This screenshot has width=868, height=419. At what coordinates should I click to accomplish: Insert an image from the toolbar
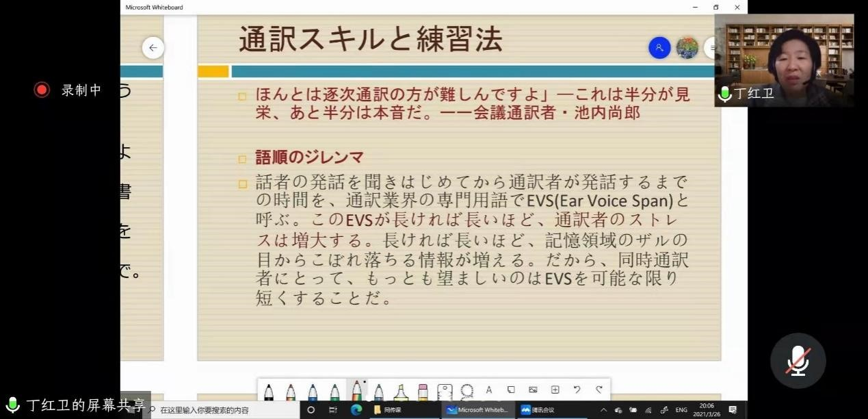533,390
